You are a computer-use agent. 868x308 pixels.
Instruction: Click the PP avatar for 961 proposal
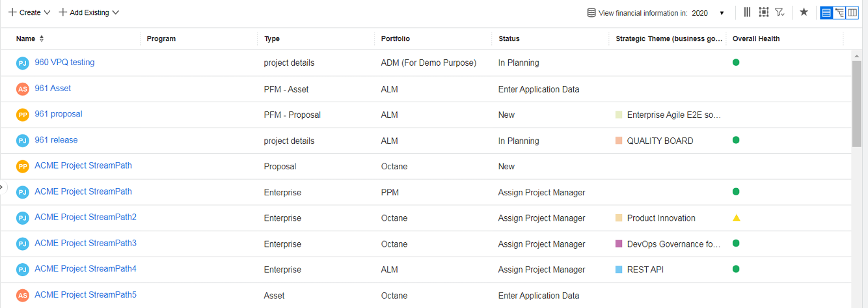coord(23,115)
